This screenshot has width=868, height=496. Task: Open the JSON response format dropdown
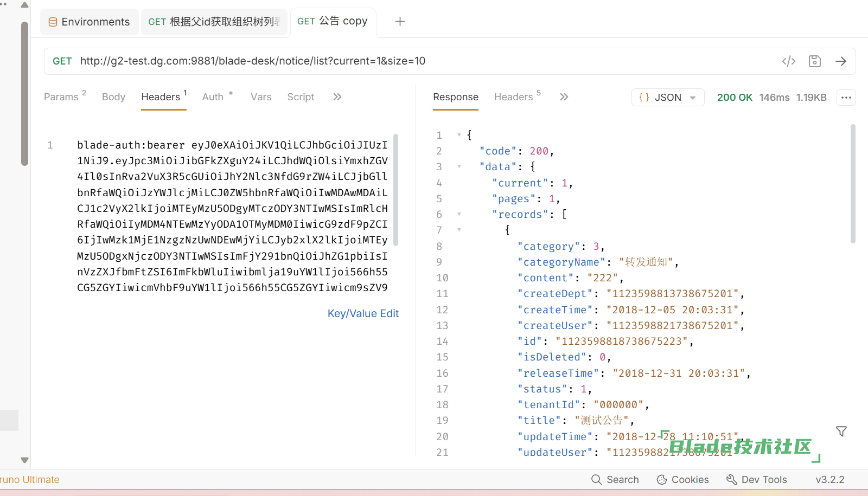(667, 98)
